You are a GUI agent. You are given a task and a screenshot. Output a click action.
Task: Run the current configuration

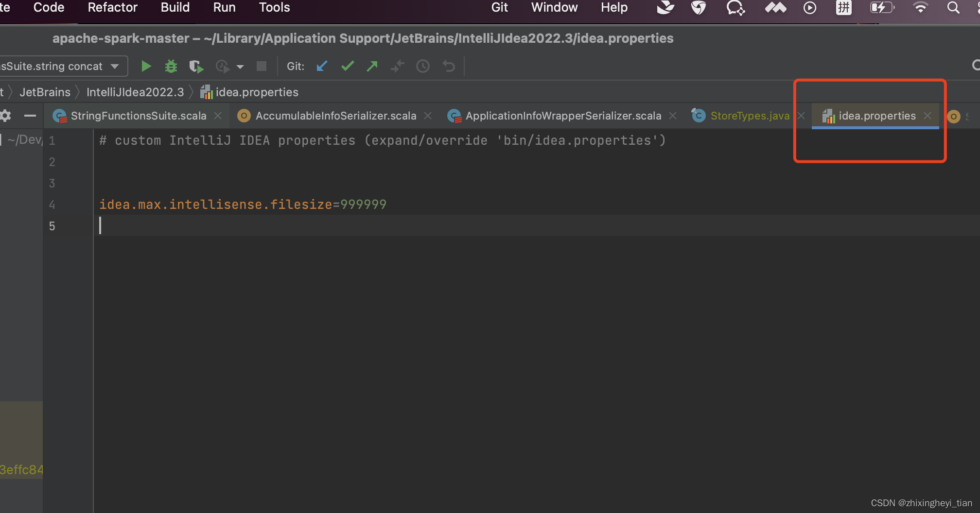click(145, 66)
